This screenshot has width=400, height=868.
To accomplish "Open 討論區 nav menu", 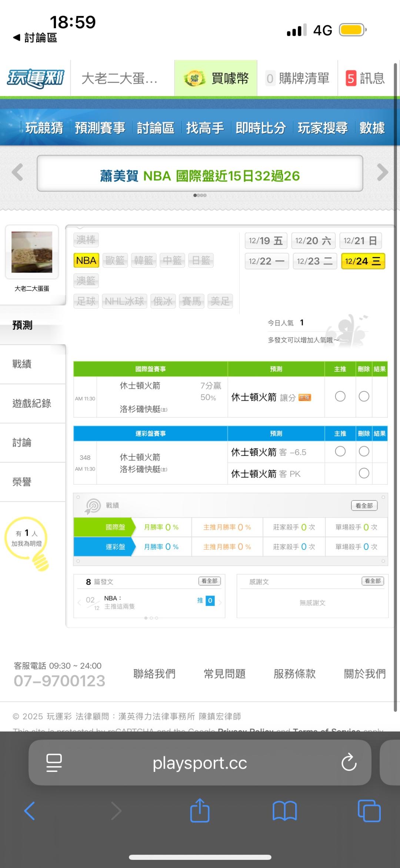I will tap(156, 128).
